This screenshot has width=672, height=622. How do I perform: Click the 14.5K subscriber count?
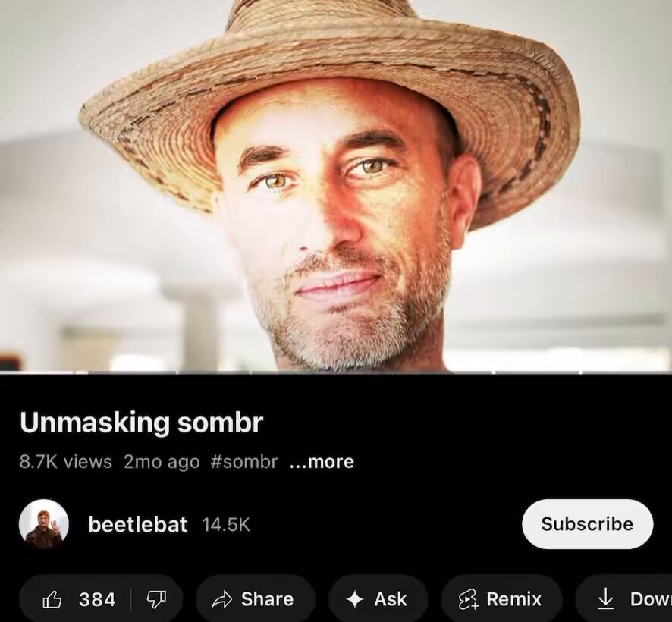(x=226, y=525)
